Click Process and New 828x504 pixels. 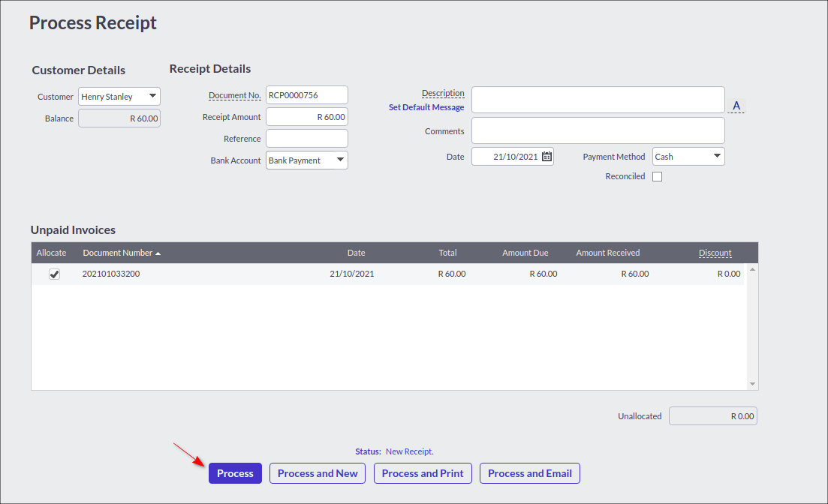(317, 473)
